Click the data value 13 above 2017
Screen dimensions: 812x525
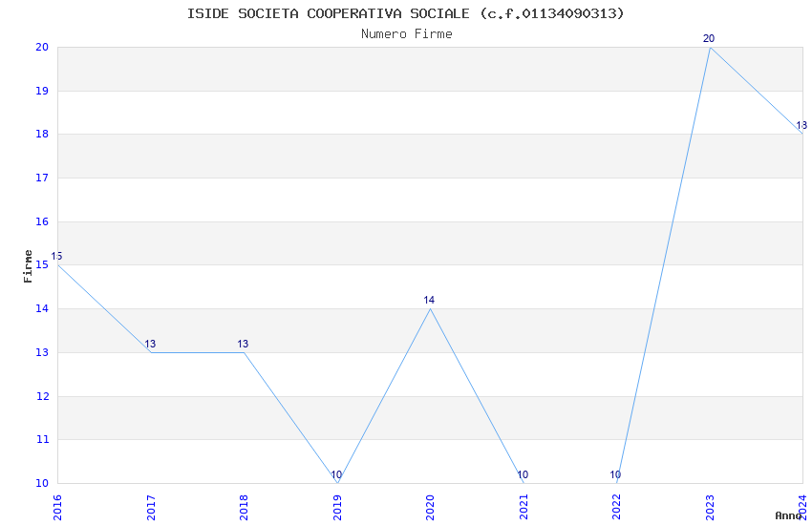pyautogui.click(x=150, y=344)
